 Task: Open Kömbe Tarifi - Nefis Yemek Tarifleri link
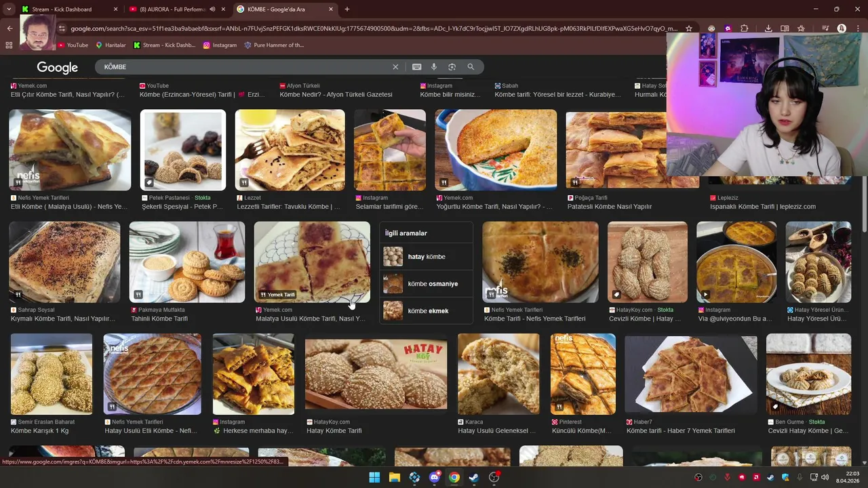(x=534, y=319)
